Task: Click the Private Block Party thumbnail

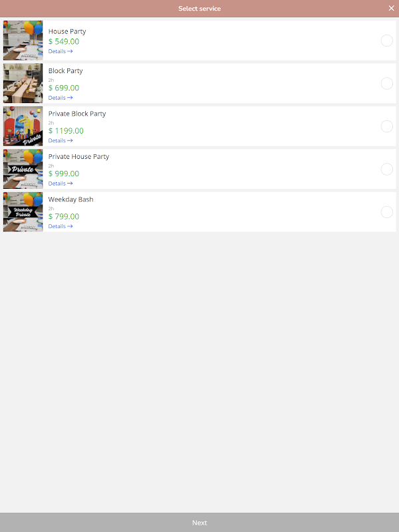Action: tap(23, 126)
